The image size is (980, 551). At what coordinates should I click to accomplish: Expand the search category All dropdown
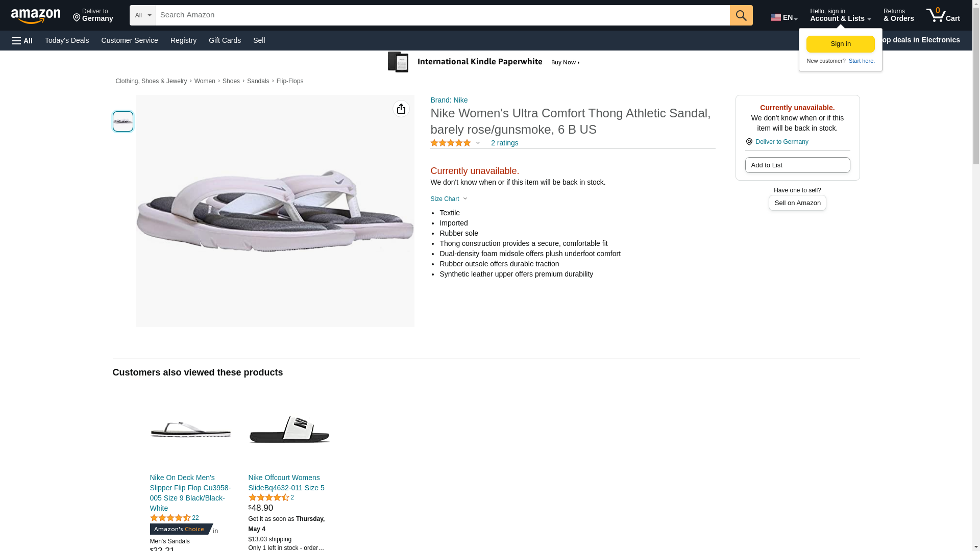pos(143,15)
